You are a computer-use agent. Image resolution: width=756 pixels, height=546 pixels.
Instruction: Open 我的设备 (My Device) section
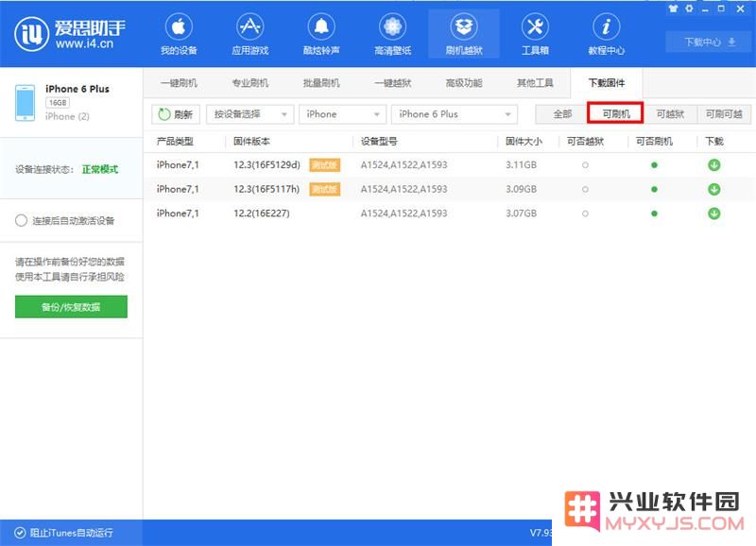179,34
